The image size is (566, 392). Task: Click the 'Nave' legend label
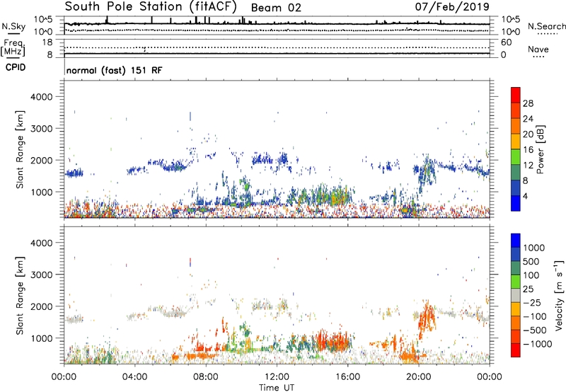click(x=538, y=50)
